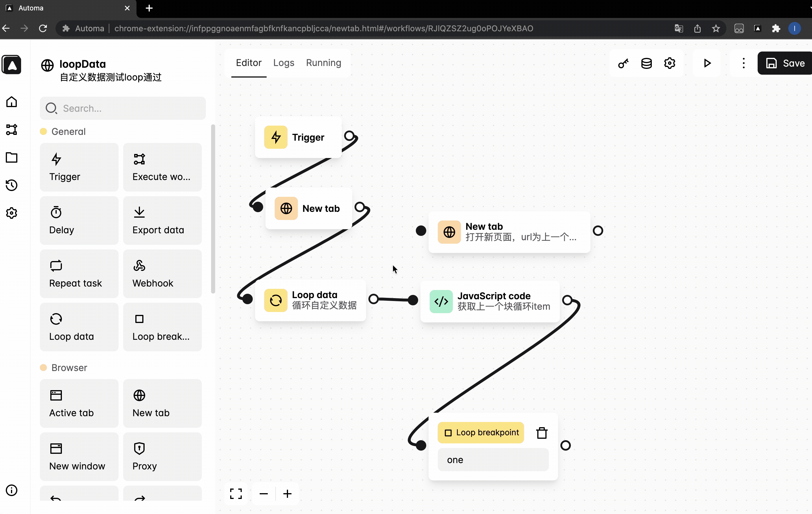The image size is (812, 514).
Task: Open workflows page from left sidebar
Action: [x=12, y=130]
